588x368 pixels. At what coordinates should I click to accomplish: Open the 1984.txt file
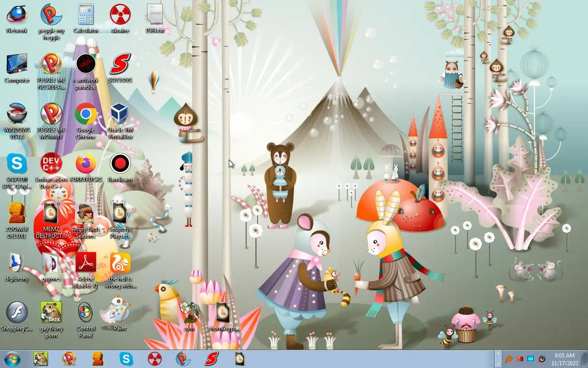(x=155, y=18)
